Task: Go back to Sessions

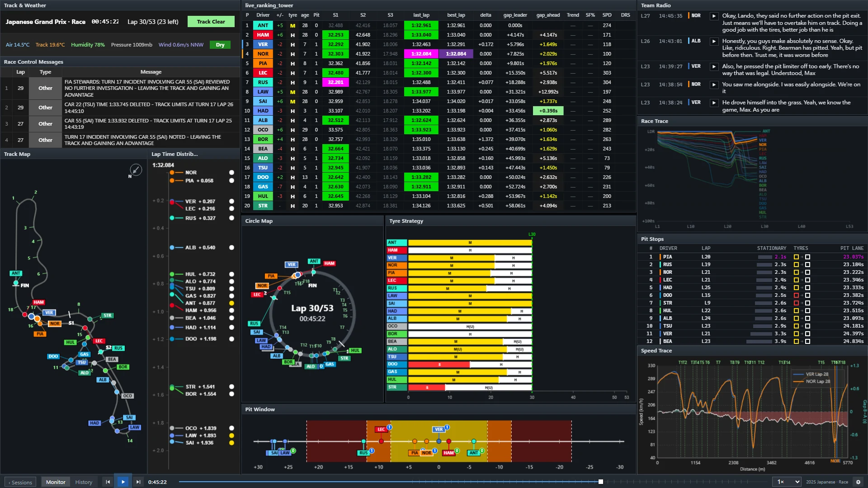Action: coord(20,482)
